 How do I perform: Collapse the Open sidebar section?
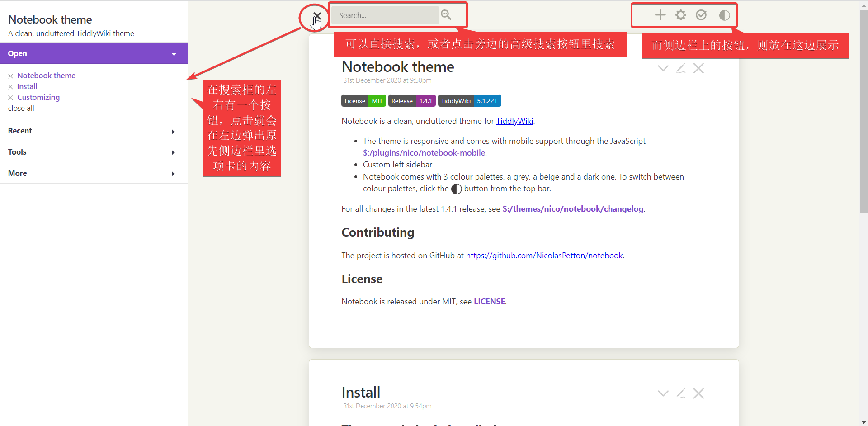(94, 53)
